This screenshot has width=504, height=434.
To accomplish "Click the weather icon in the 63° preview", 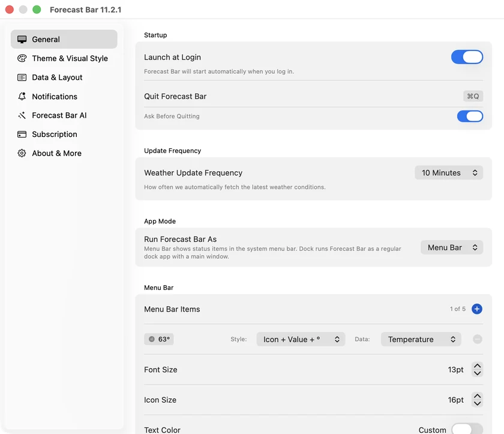I will (x=152, y=339).
